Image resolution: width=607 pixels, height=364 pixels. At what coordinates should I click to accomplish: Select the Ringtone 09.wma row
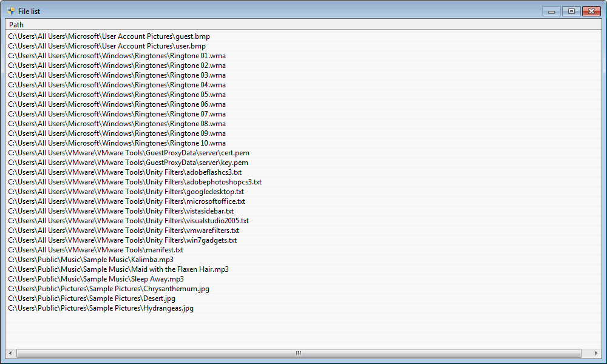[x=303, y=133]
